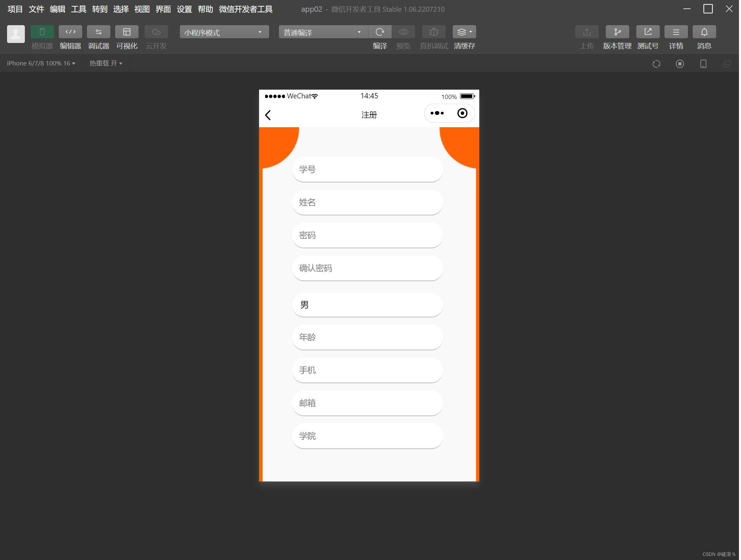Open the 转到 menu
Viewport: 741px width, 560px height.
pos(100,9)
